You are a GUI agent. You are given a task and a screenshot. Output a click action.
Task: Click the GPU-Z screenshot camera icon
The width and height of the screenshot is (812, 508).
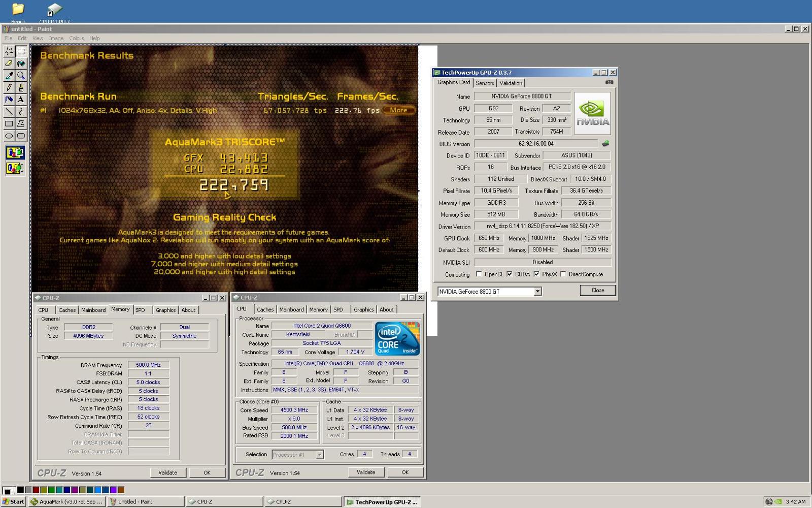(609, 82)
